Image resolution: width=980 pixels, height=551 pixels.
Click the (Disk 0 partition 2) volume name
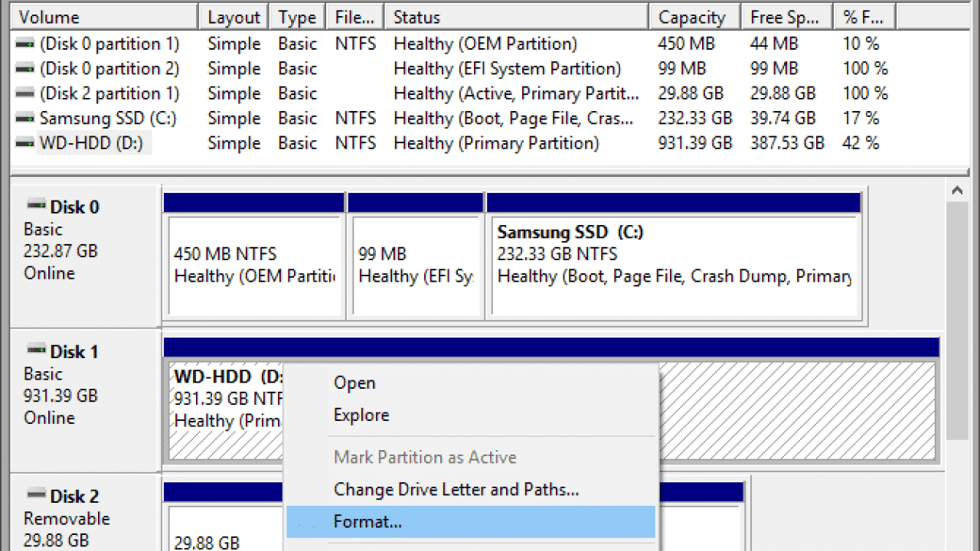pyautogui.click(x=109, y=69)
